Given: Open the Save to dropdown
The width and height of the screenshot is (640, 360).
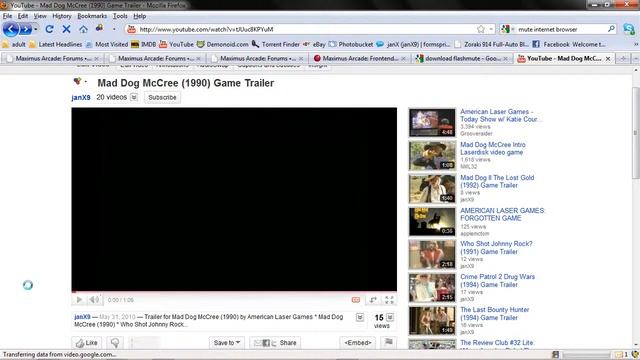Looking at the screenshot, I should (x=227, y=343).
